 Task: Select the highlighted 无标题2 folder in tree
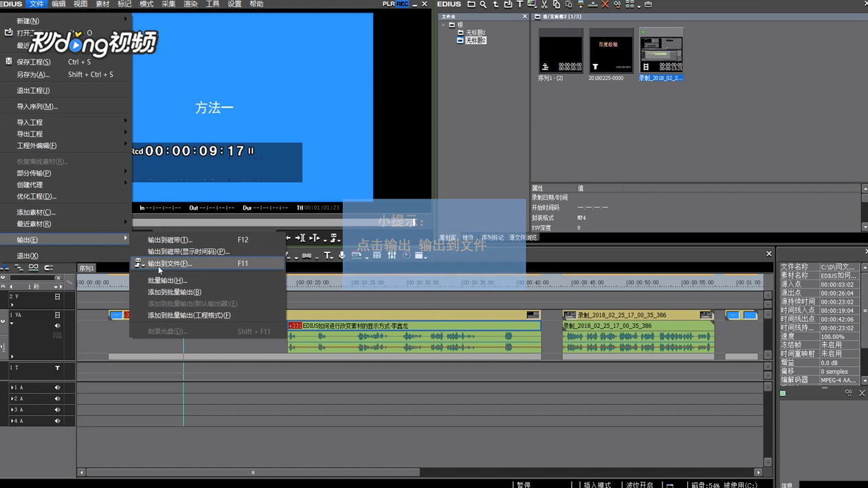(476, 41)
